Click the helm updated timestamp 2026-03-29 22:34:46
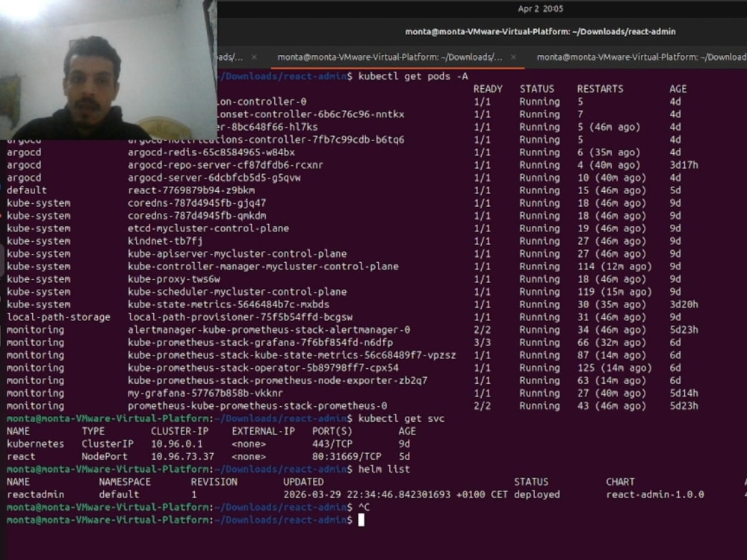 [x=367, y=494]
